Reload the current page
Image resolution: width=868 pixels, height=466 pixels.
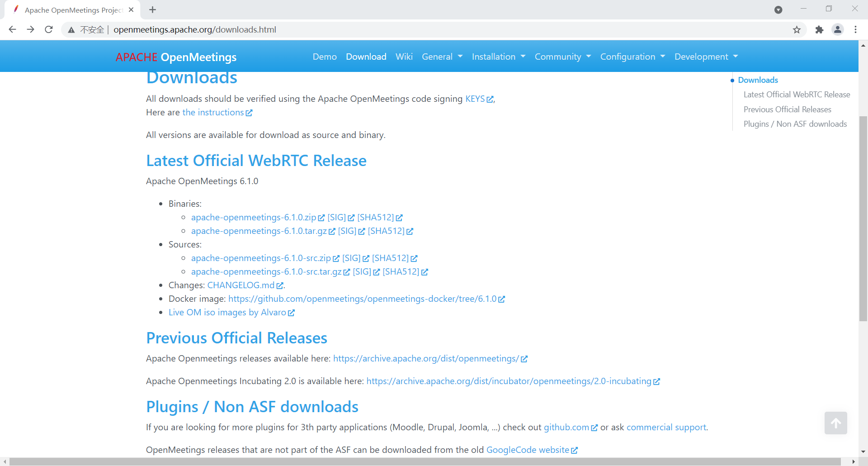click(x=49, y=29)
